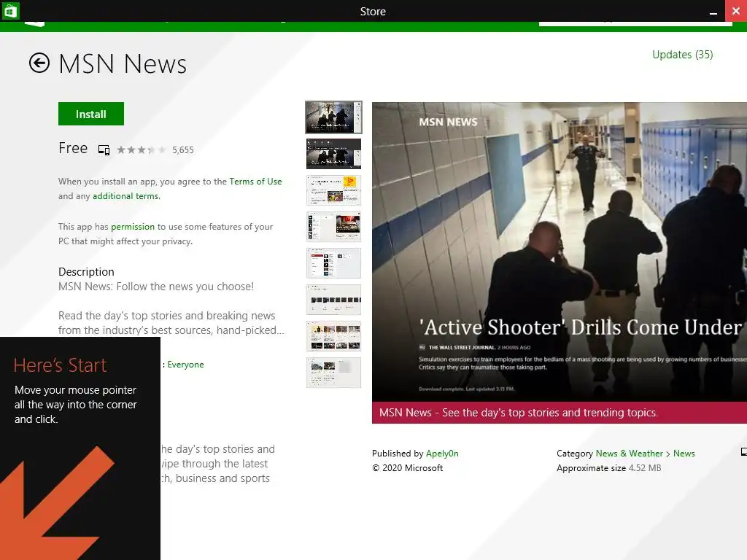Select the second screenshot thumbnail
This screenshot has width=747, height=560.
pos(333,154)
